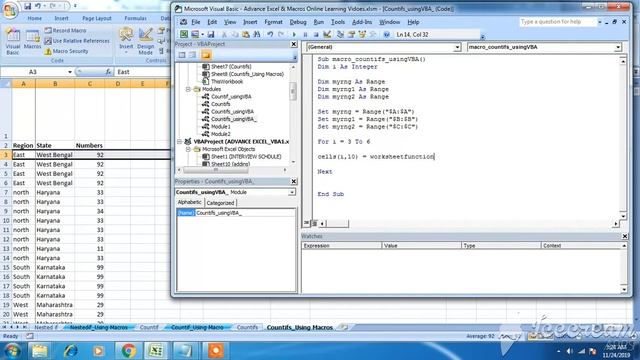Switch to NestedIf_Using Macros sheet tab
This screenshot has height=360, width=640.
coord(99,327)
